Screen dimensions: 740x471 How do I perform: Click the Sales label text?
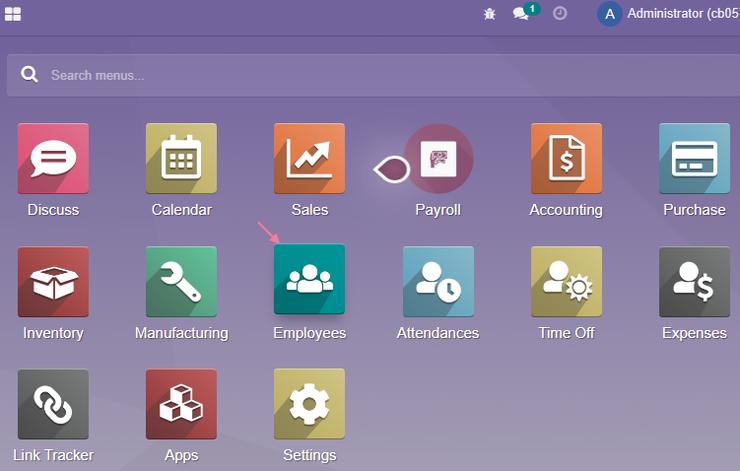(x=310, y=210)
